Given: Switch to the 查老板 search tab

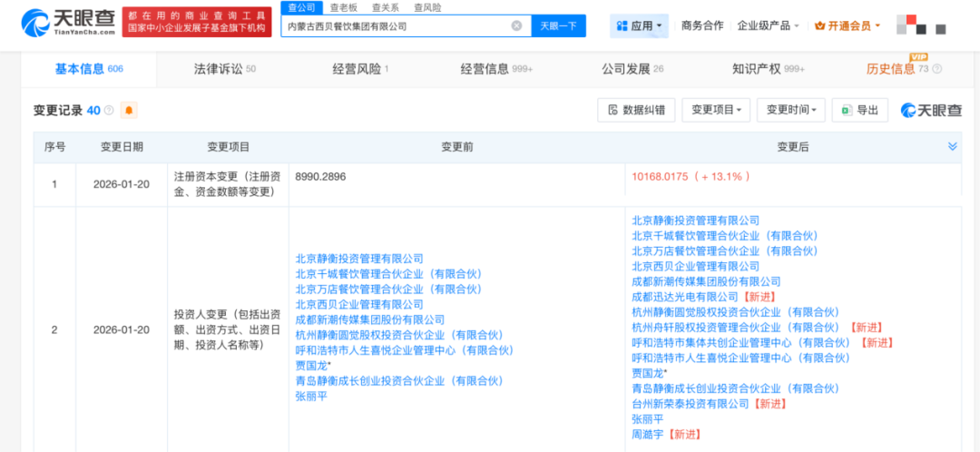Looking at the screenshot, I should pos(344,7).
